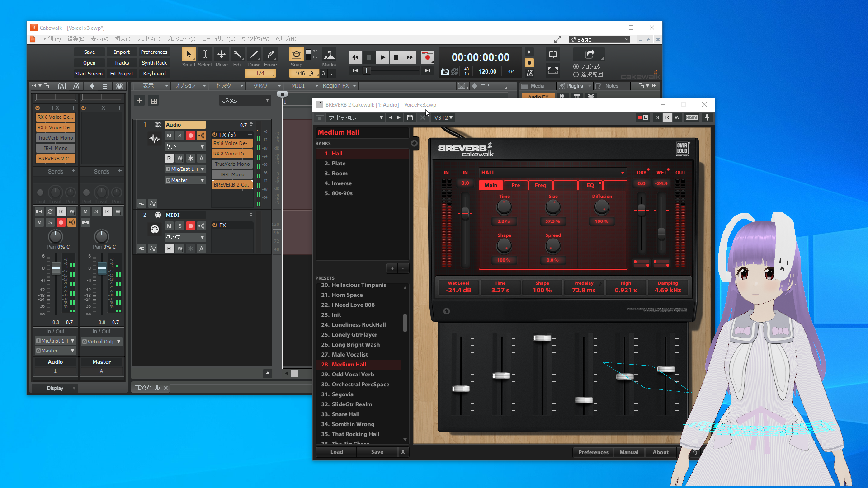Open Master output dropdown on Audio track

point(185,180)
